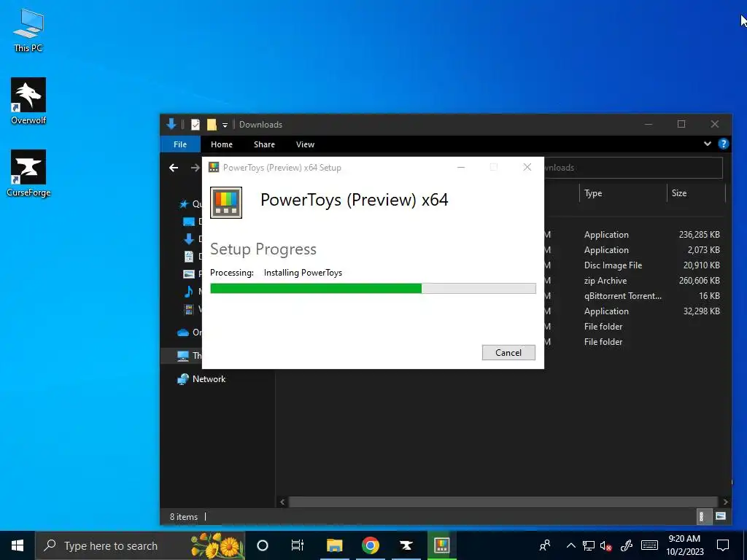Click the horizontal scrollbar's left arrow
Screen dimensions: 747x560
point(282,502)
